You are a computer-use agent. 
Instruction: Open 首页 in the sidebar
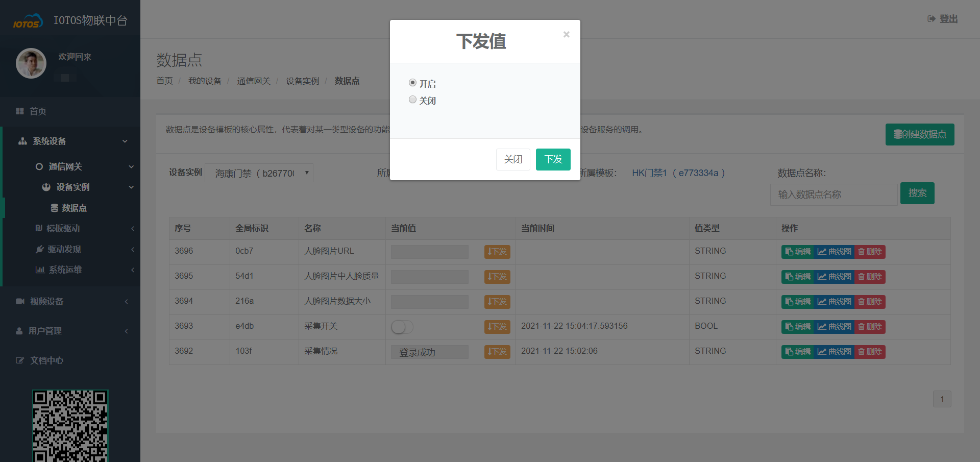(37, 111)
